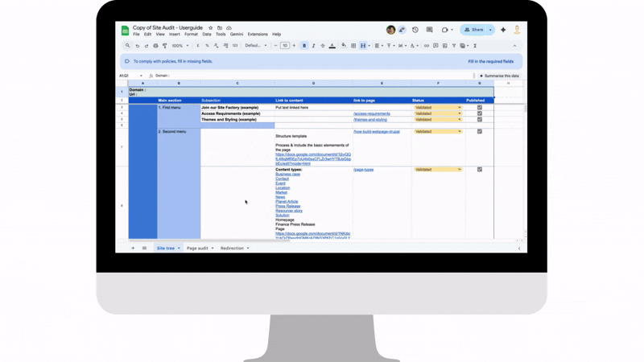This screenshot has height=362, width=644.
Task: Toggle Published checkbox for Access Requirements row
Action: 480,113
